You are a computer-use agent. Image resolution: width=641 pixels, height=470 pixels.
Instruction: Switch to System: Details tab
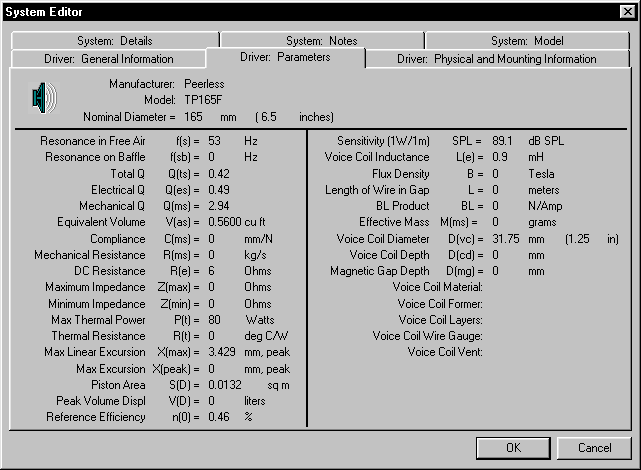pyautogui.click(x=115, y=41)
